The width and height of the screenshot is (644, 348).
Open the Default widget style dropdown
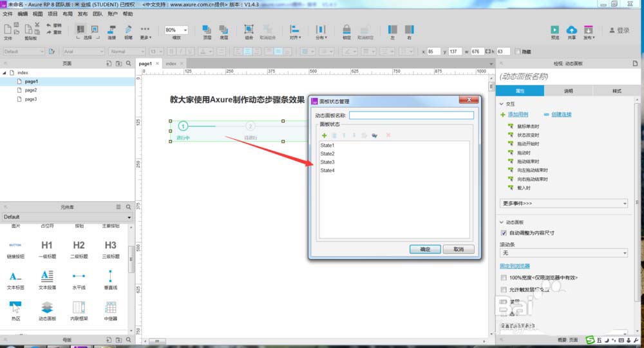point(23,52)
